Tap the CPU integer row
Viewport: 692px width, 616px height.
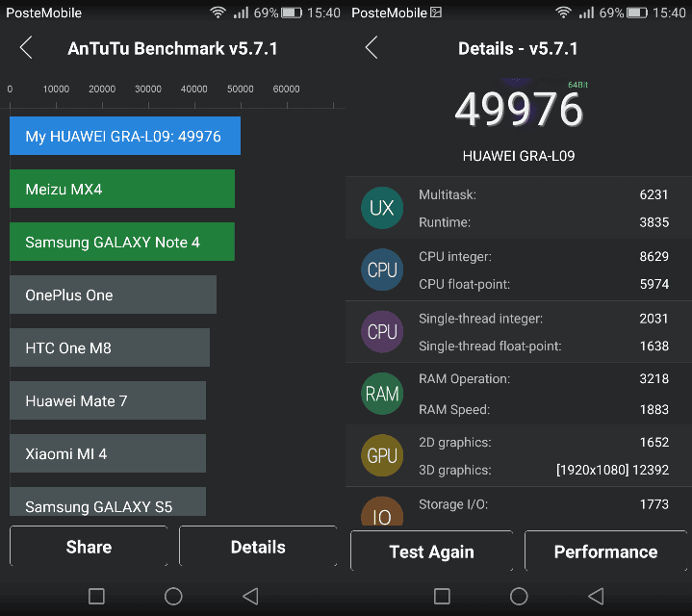tap(543, 256)
